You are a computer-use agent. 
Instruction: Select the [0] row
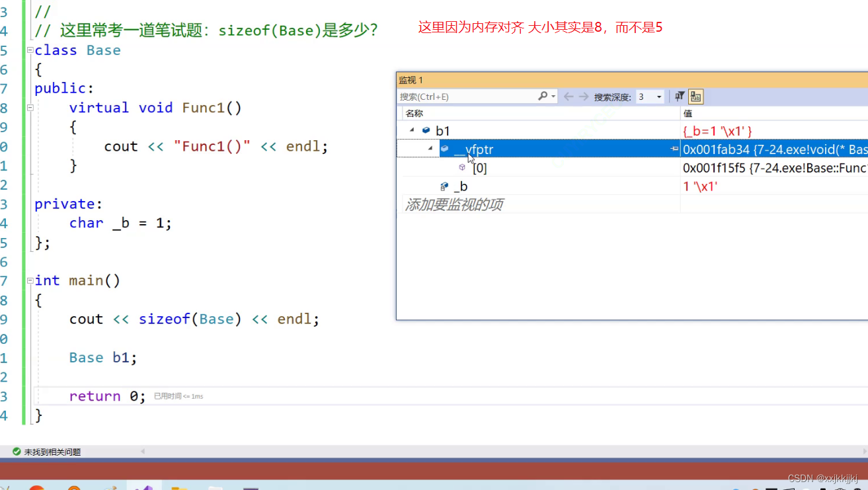coord(632,167)
